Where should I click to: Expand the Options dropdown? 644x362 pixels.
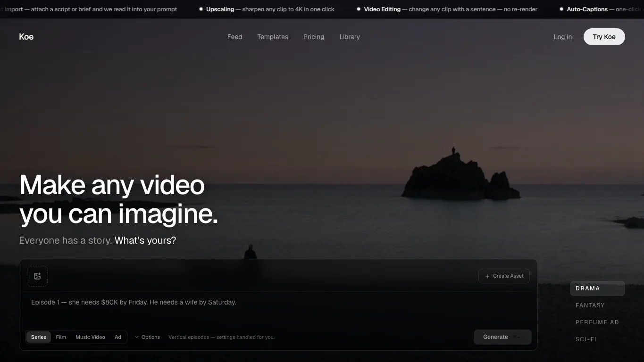click(147, 337)
